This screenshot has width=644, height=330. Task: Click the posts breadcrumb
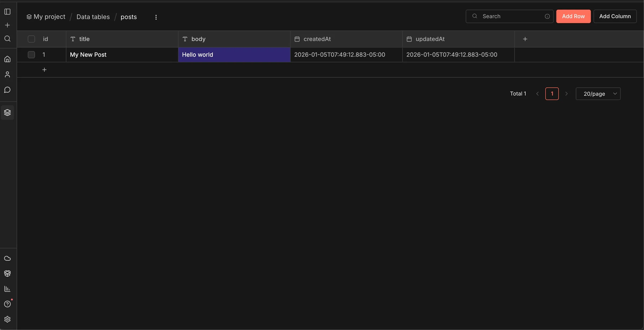click(129, 17)
